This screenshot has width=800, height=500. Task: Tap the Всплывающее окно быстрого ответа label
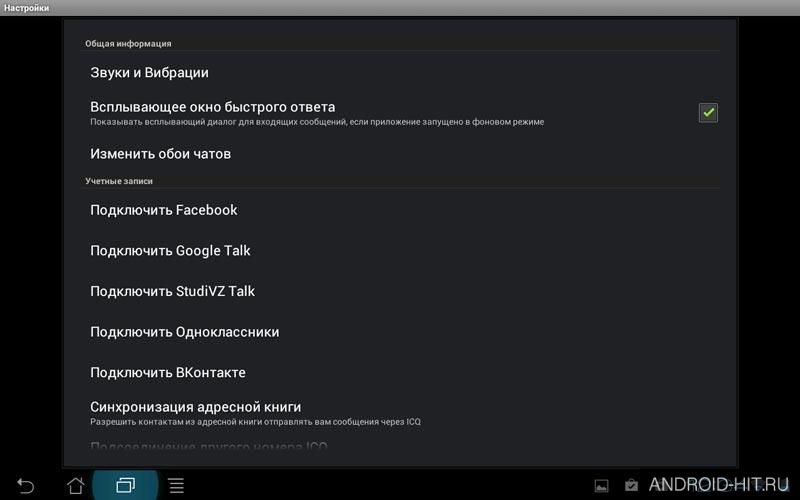[213, 107]
